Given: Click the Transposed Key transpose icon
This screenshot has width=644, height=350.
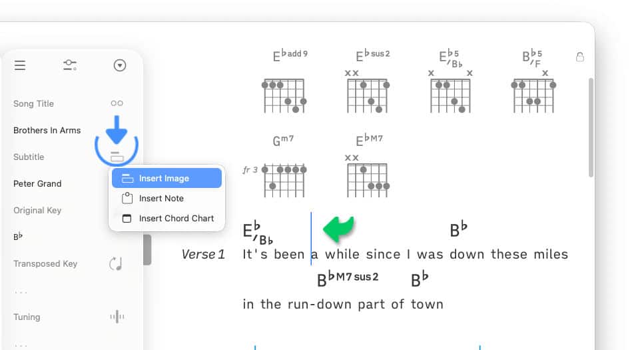Looking at the screenshot, I should pos(117,264).
